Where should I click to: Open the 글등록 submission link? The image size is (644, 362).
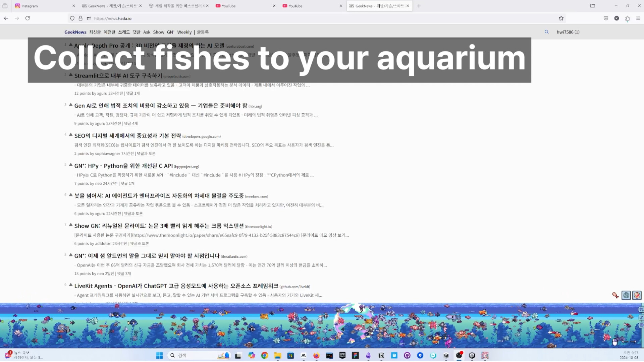pyautogui.click(x=203, y=32)
